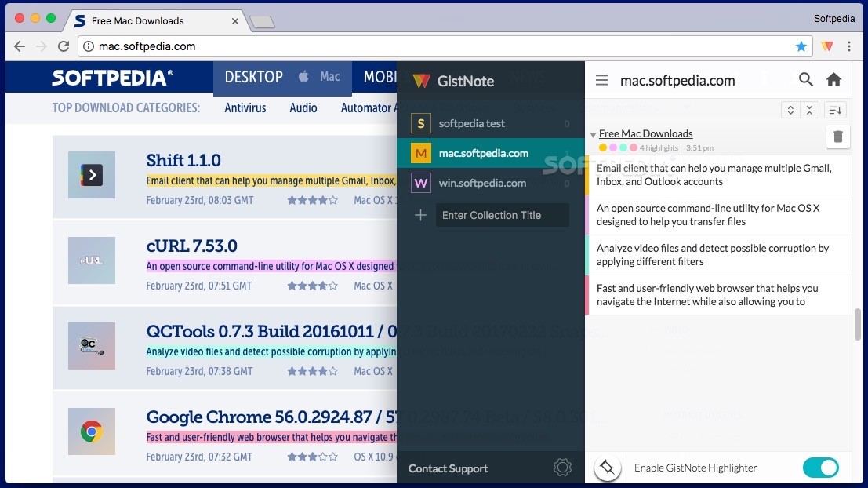
Task: Select the W icon for win.softpedia.com
Action: pyautogui.click(x=421, y=183)
